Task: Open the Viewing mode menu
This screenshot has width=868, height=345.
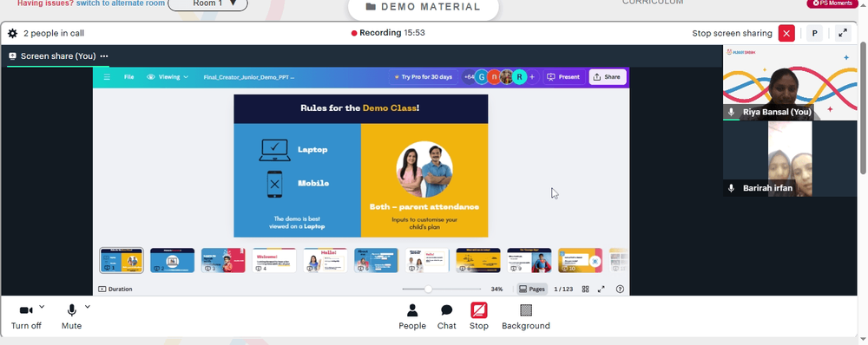Action: [168, 77]
